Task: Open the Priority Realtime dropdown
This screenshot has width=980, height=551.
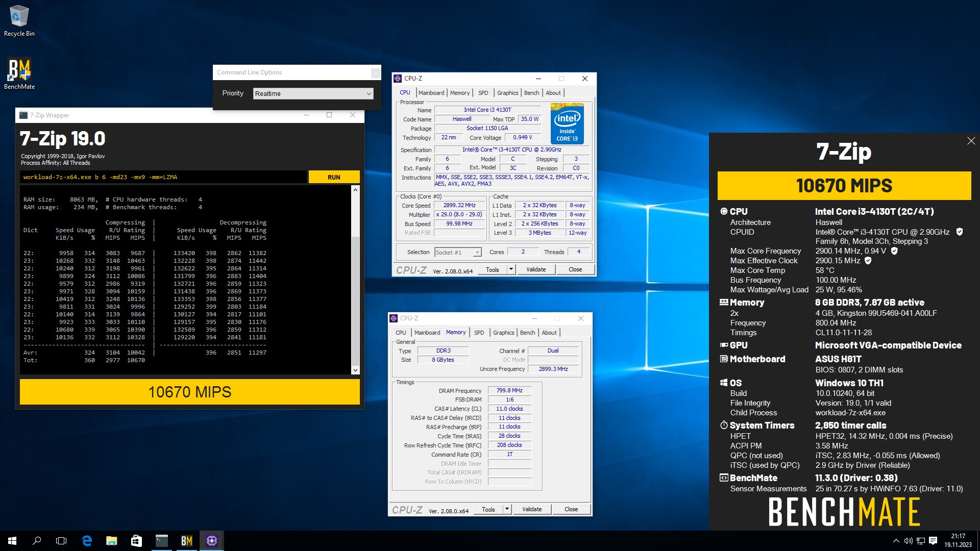Action: tap(313, 94)
